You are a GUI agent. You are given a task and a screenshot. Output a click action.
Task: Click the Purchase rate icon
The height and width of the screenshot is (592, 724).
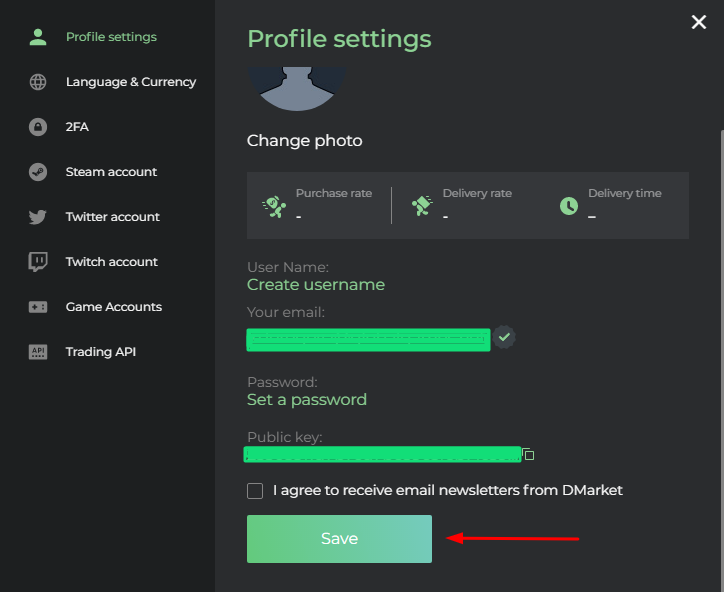[x=274, y=206]
